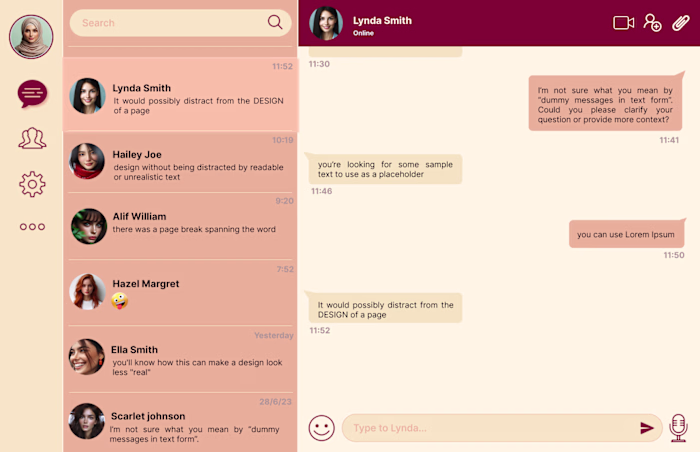
Task: Click the 28/6/23 date on Scarlet johnson's chat
Action: pos(275,402)
